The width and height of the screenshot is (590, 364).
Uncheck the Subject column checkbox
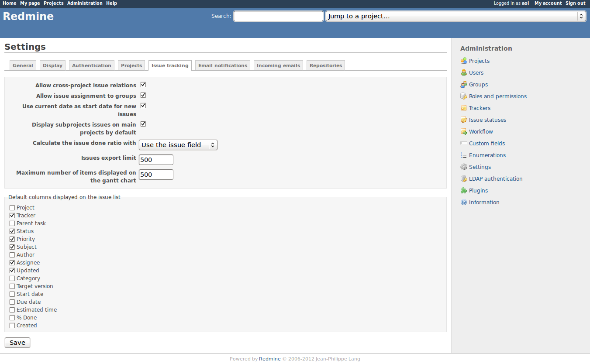pos(12,247)
